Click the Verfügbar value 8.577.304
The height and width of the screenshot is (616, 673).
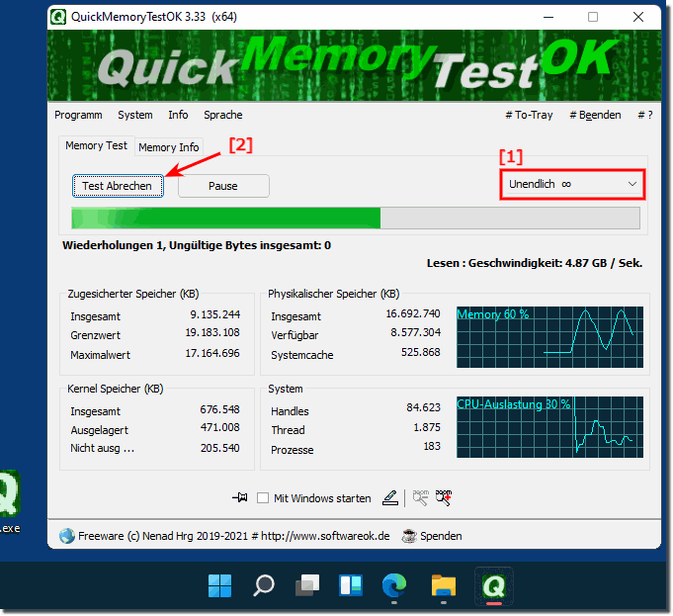pyautogui.click(x=415, y=332)
